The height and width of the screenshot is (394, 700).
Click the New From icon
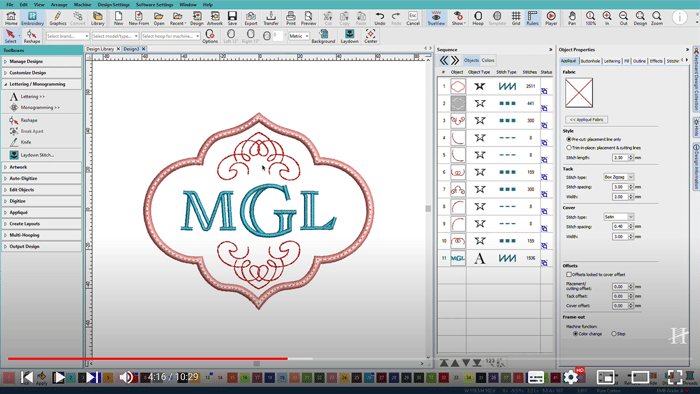(139, 18)
